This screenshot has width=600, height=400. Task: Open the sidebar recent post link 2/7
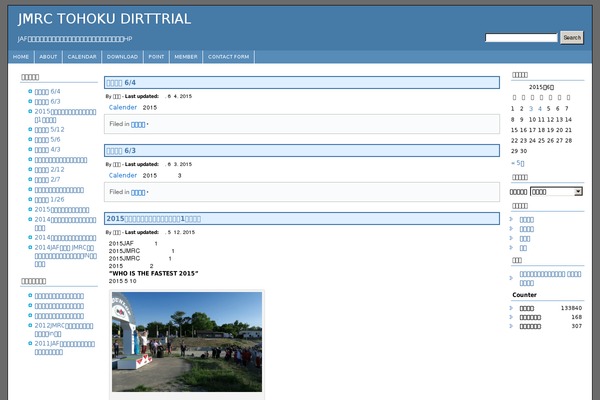(47, 179)
